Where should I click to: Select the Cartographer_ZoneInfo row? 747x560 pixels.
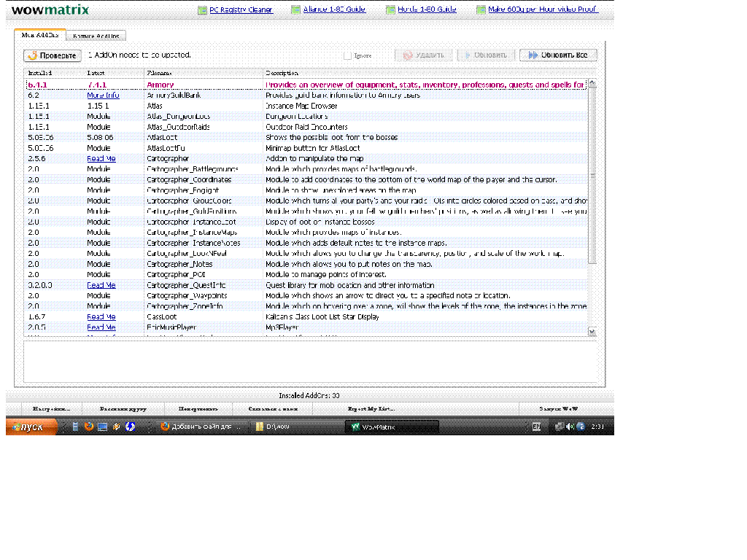pyautogui.click(x=306, y=306)
